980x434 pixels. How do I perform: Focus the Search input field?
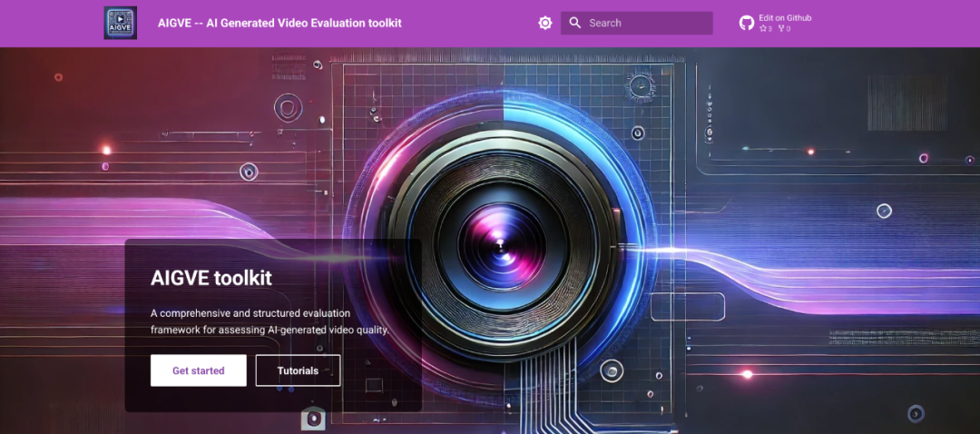[x=636, y=23]
